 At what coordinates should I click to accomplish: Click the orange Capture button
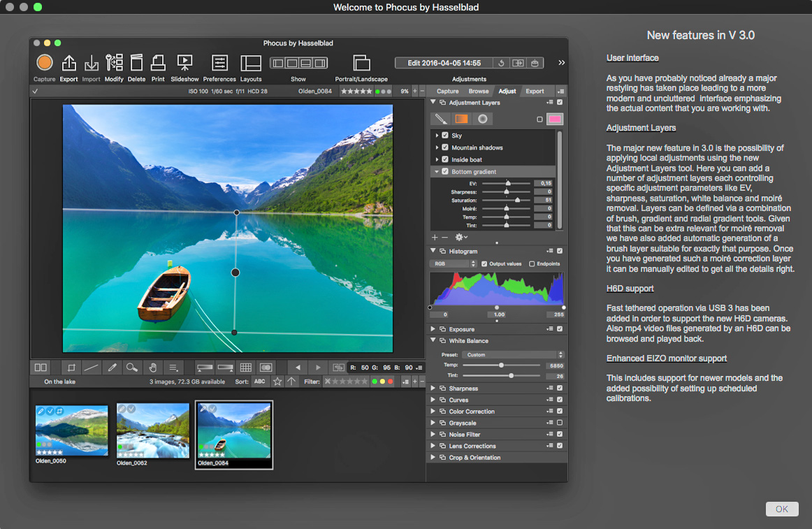click(45, 63)
